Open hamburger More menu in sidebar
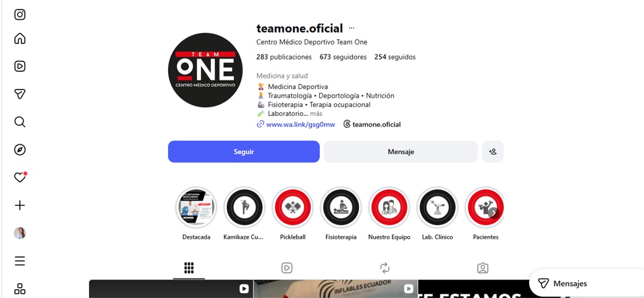644x298 pixels. [x=20, y=261]
